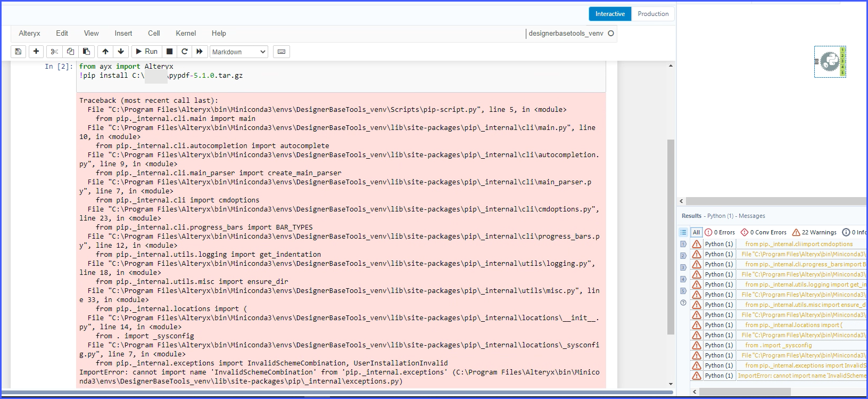Open the Edit menu

coord(62,33)
